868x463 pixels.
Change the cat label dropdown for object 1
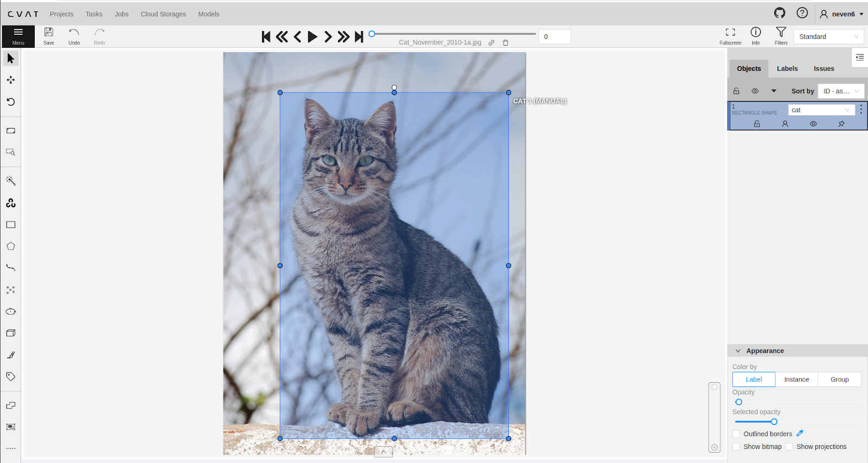click(821, 110)
